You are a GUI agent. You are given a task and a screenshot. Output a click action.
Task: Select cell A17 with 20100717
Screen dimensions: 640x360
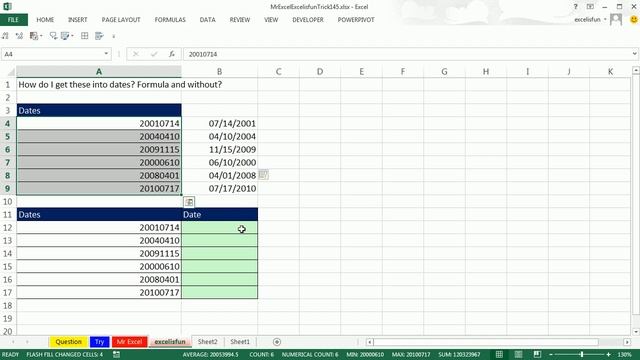(99, 292)
